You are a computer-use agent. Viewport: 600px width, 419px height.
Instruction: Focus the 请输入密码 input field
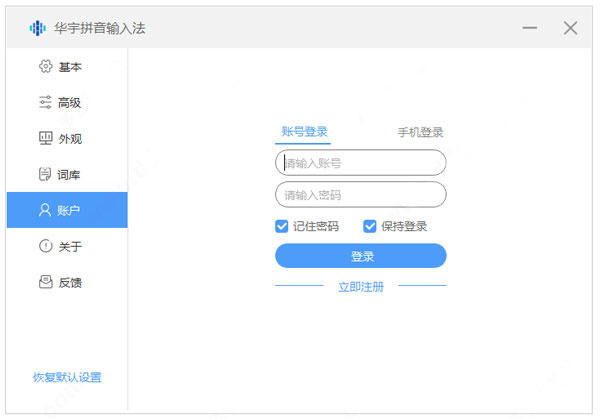point(360,194)
